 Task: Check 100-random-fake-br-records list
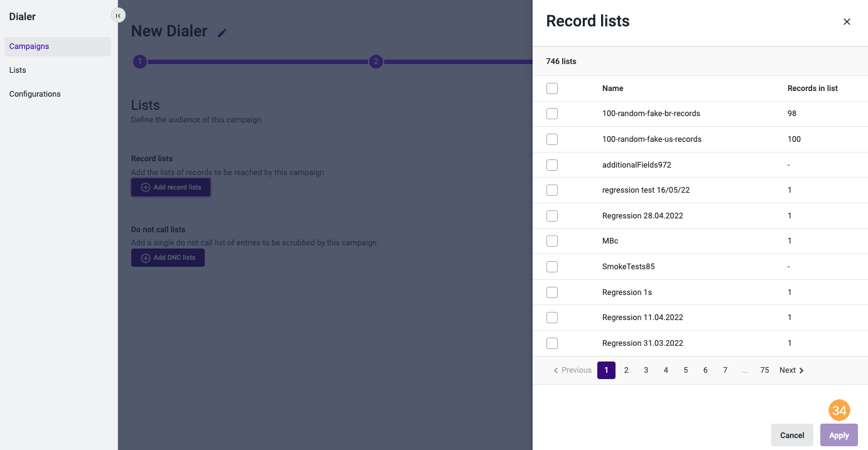click(552, 114)
